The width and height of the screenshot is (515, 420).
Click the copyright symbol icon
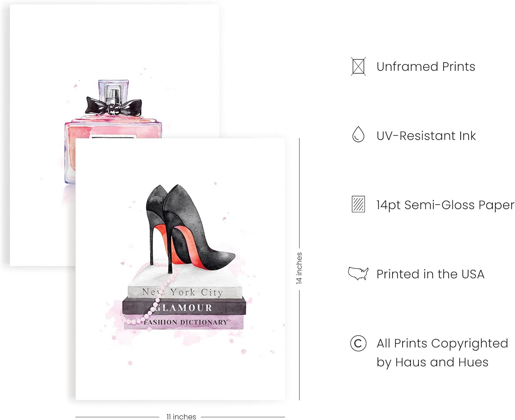pyautogui.click(x=358, y=343)
